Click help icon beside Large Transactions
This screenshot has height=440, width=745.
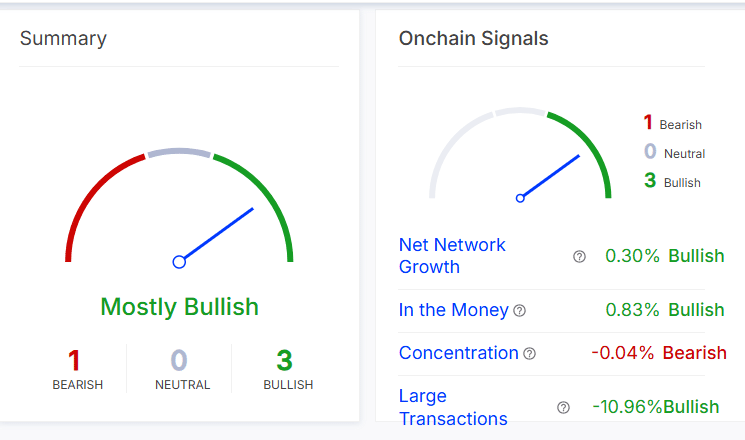(x=563, y=407)
